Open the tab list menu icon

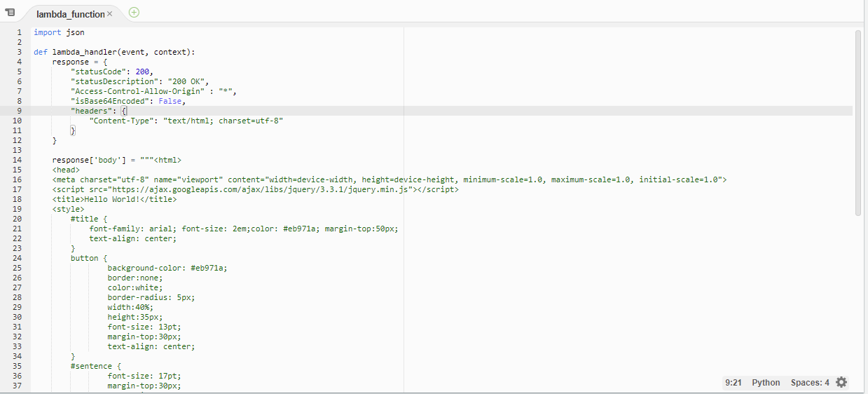click(10, 13)
